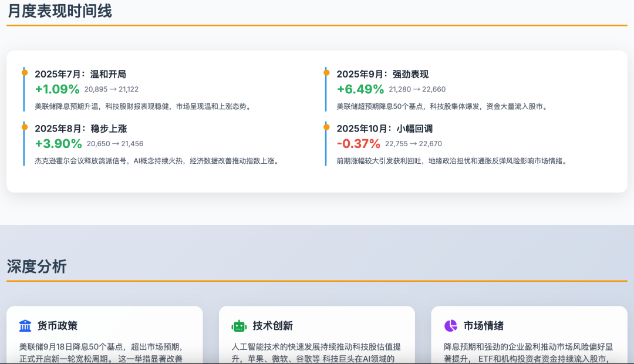Click the 2025年7月：温和开局 title
This screenshot has height=364, width=634.
click(80, 74)
